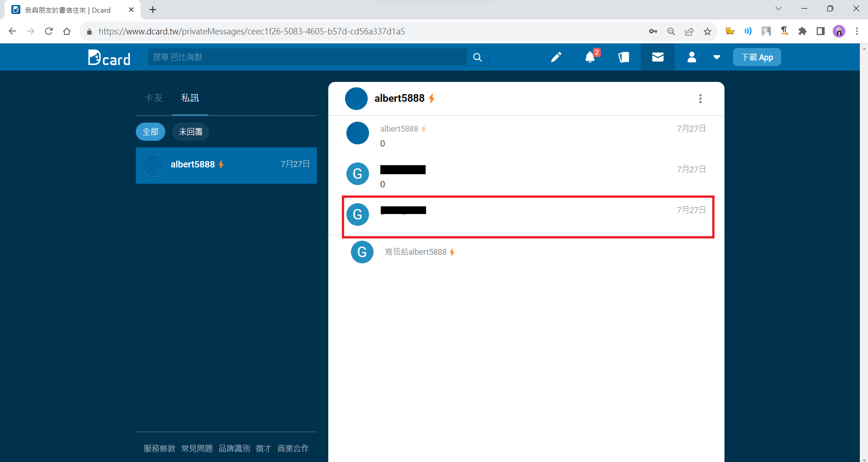The width and height of the screenshot is (868, 462).
Task: Open the profile person icon
Action: 691,57
